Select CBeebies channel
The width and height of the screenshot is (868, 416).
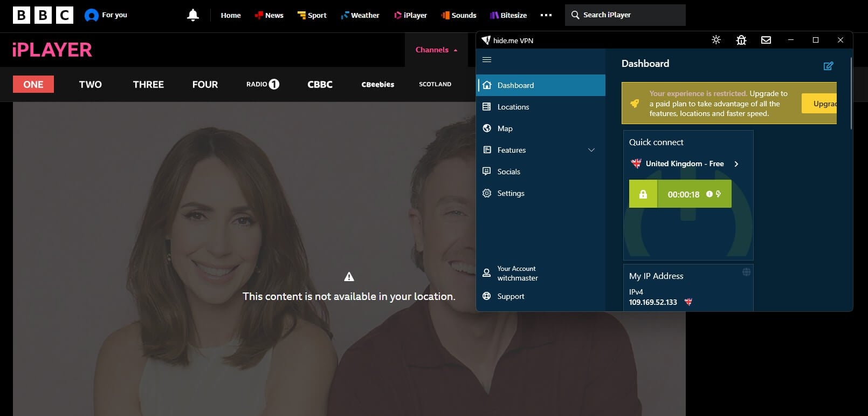[x=378, y=84]
